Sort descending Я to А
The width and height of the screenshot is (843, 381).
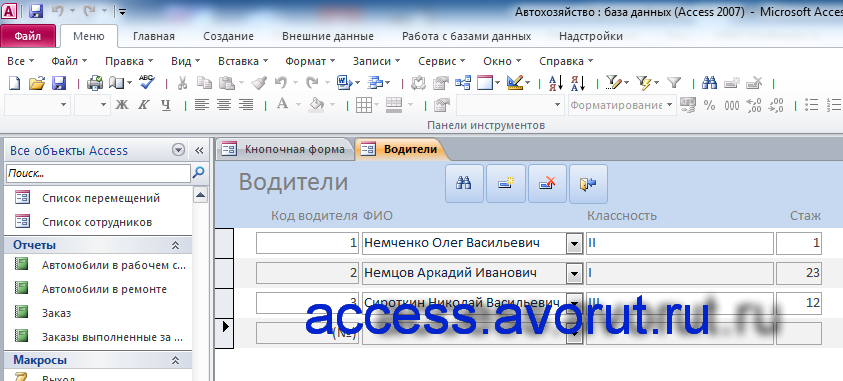pos(577,83)
